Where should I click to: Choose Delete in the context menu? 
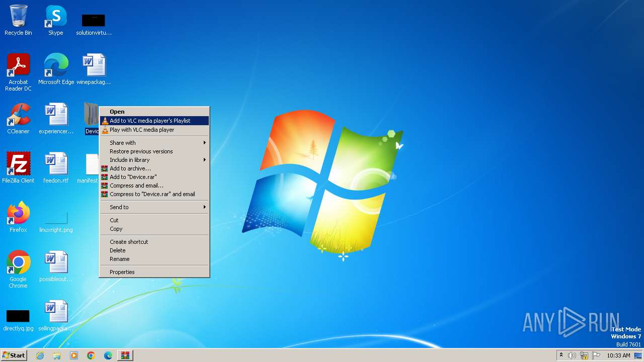[154, 250]
